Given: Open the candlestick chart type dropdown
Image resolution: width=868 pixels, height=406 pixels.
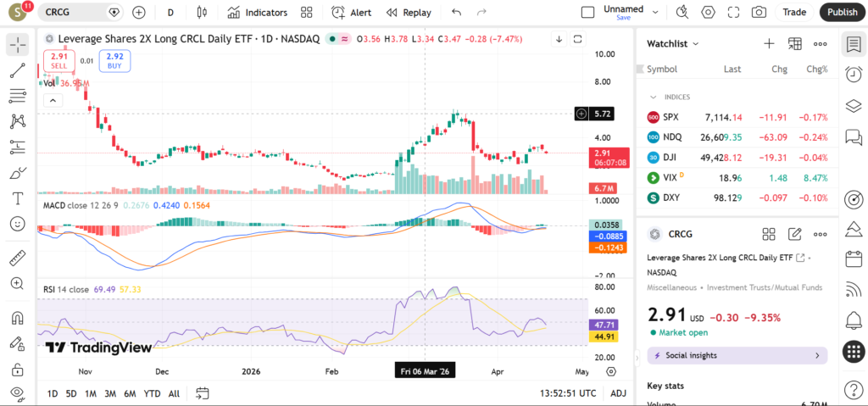Looking at the screenshot, I should (x=202, y=13).
